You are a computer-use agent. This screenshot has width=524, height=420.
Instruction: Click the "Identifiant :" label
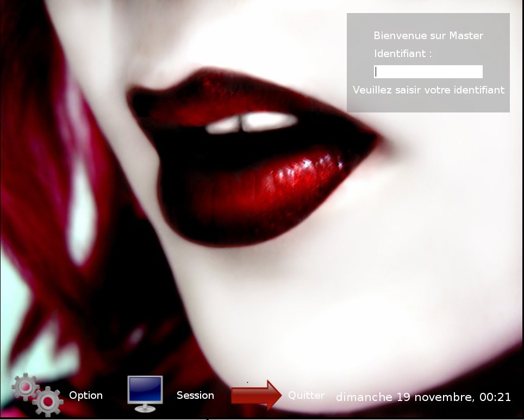403,53
